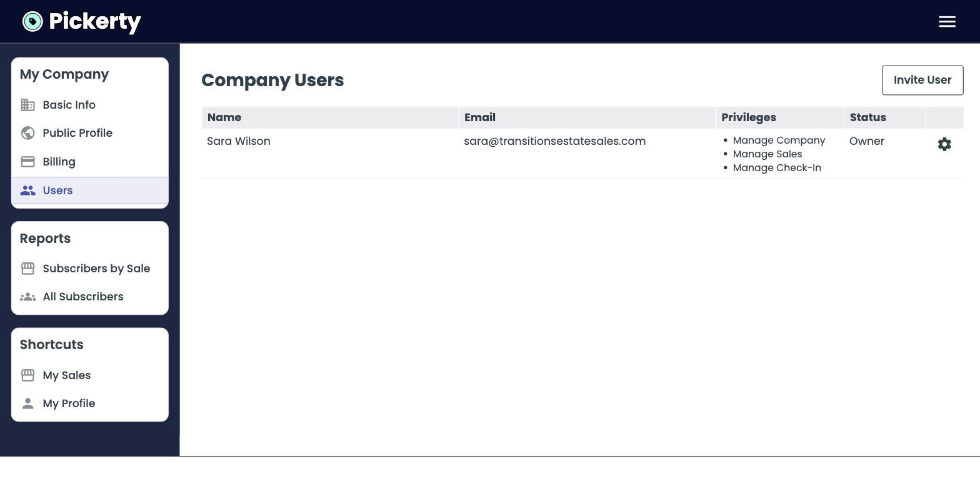Click the My Profile person icon
This screenshot has height=489, width=980.
[x=27, y=403]
